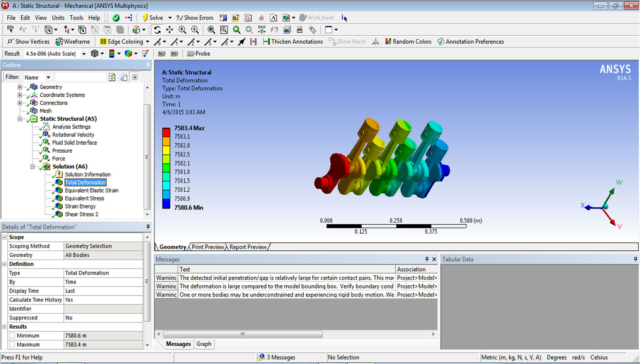Screen dimensions: 640x364
Task: Open Annotation Preferences
Action: click(x=471, y=42)
